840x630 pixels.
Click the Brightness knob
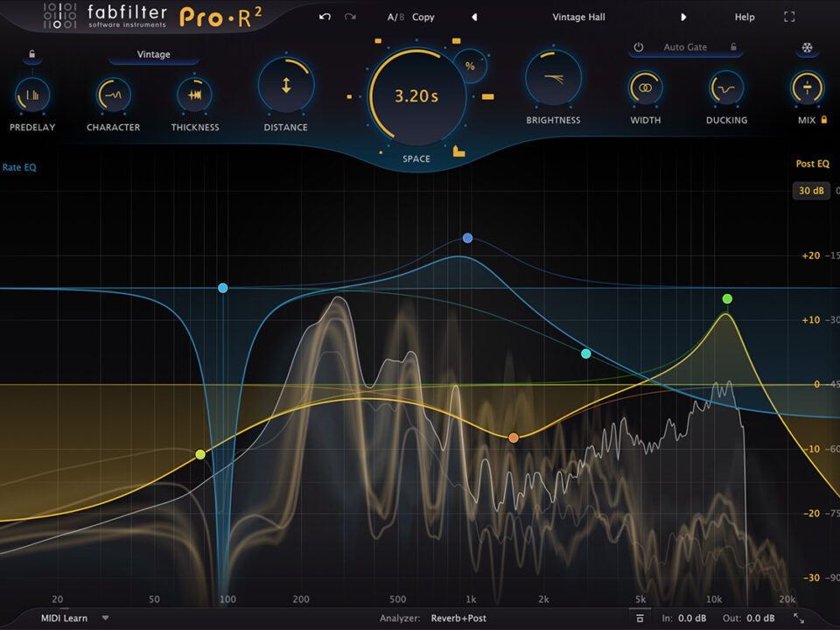pyautogui.click(x=553, y=80)
